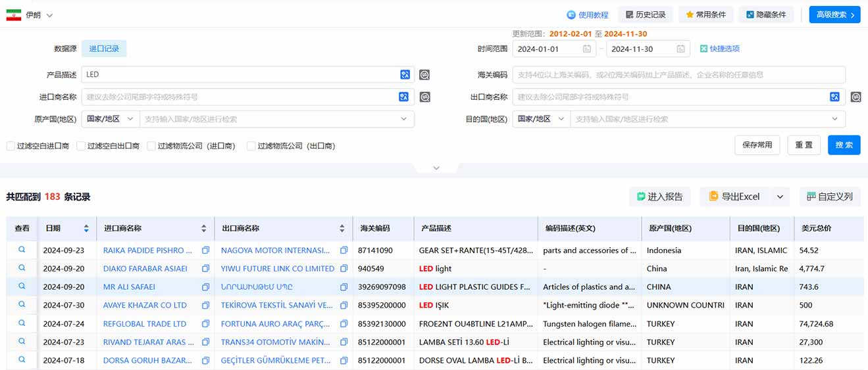View details of DIAKO FARABAR ASIAEI row
This screenshot has height=370, width=868.
[x=22, y=268]
